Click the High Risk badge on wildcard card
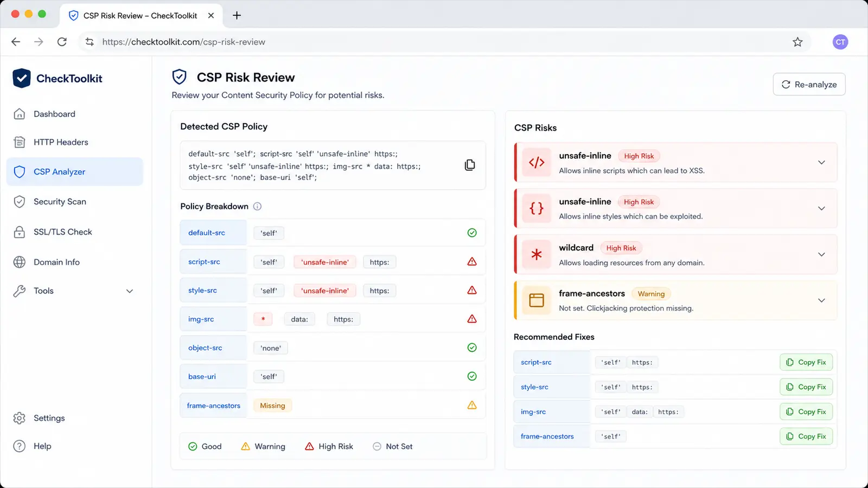 pos(621,248)
